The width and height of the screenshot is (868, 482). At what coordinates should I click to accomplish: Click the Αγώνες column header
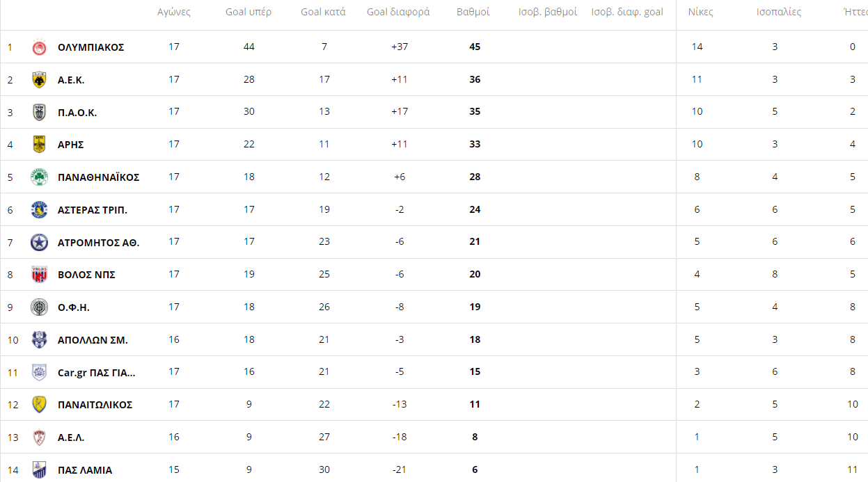pos(174,13)
